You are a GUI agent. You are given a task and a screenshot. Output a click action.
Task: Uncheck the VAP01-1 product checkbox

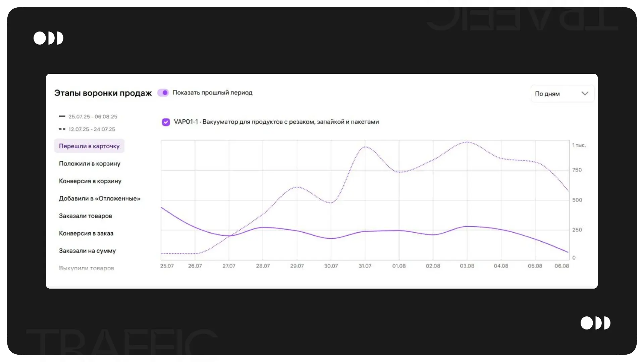[x=166, y=122]
